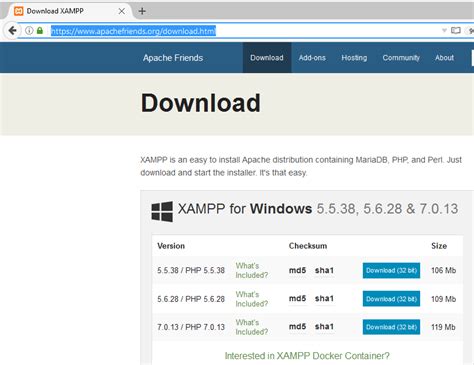Click the Checksum column header
Image resolution: width=474 pixels, height=365 pixels.
pos(308,246)
